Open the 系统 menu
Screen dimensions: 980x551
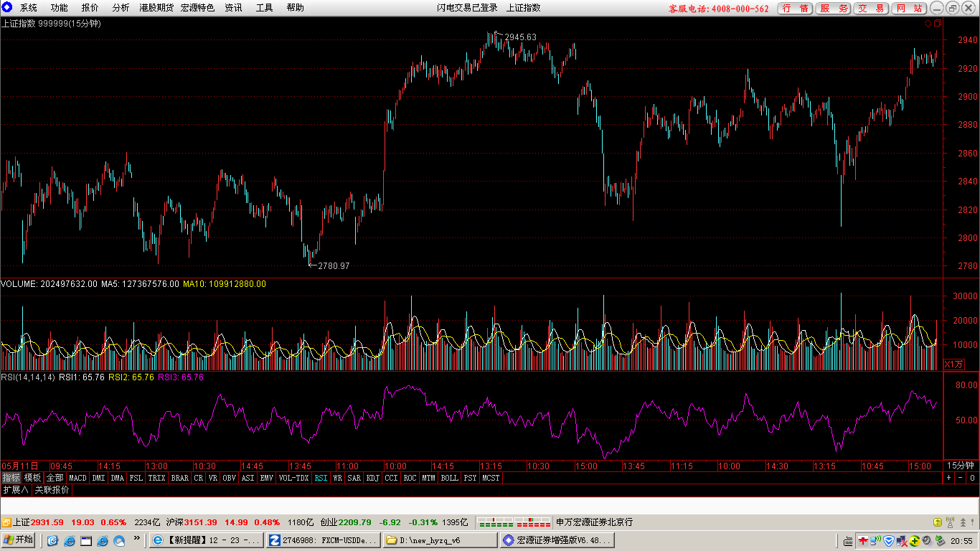pyautogui.click(x=29, y=8)
